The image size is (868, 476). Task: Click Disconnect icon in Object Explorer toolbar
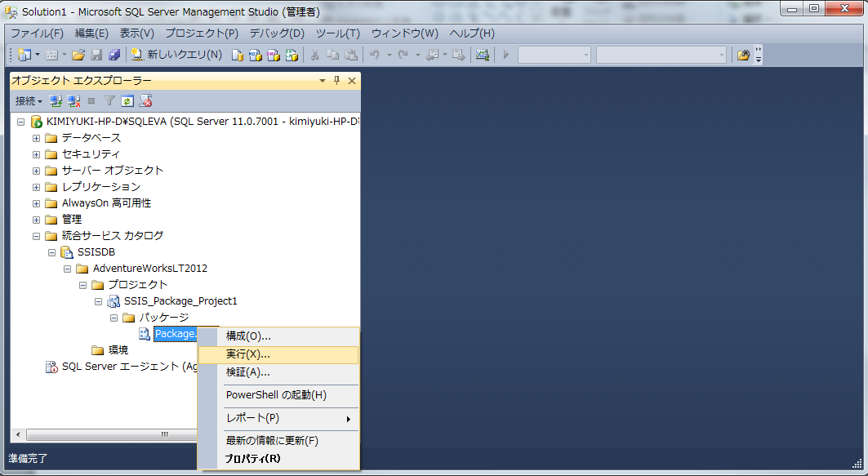73,100
